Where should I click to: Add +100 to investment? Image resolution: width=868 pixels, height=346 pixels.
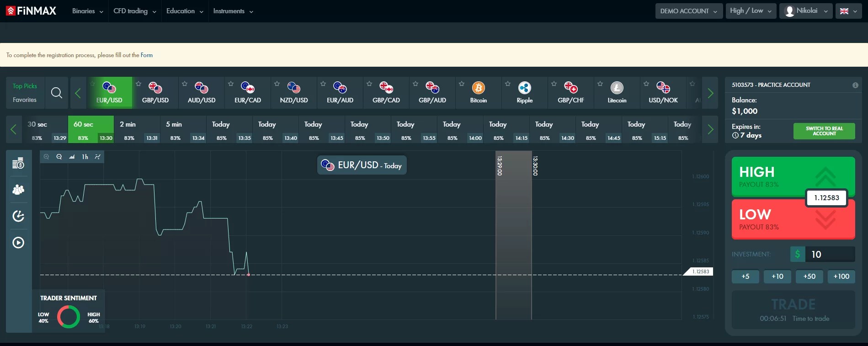pyautogui.click(x=841, y=277)
